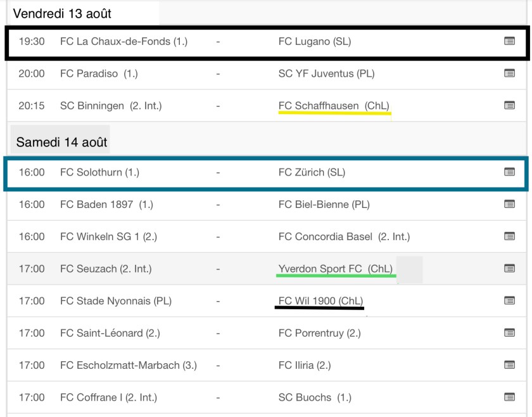Open details icon for FC Paradiso match

[x=509, y=74]
